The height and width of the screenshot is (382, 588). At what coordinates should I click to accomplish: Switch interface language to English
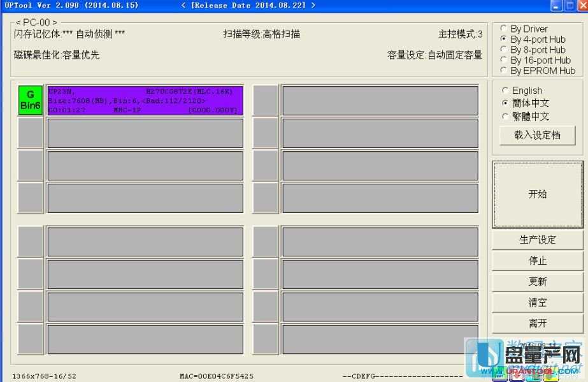(506, 91)
